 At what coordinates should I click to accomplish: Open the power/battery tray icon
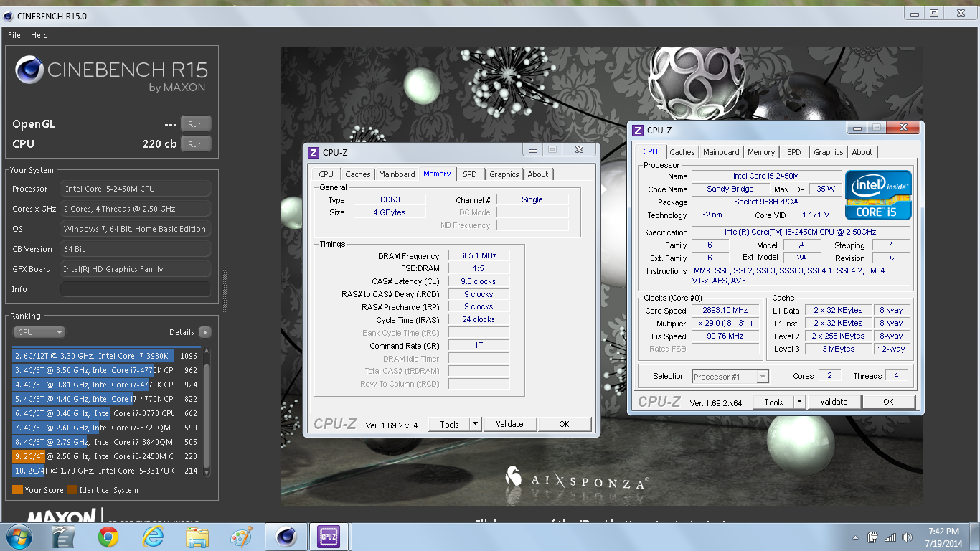[x=873, y=537]
